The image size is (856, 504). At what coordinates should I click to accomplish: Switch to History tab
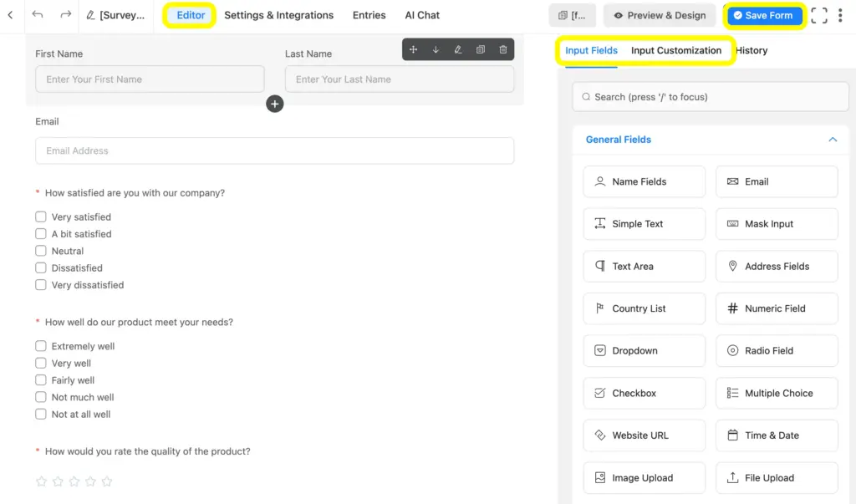[752, 50]
